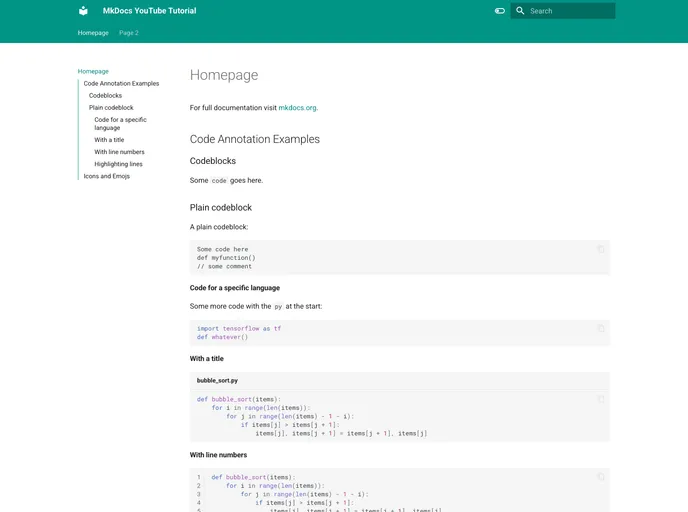
Task: Copy the line-numbered code block via copy icon
Action: 601,477
